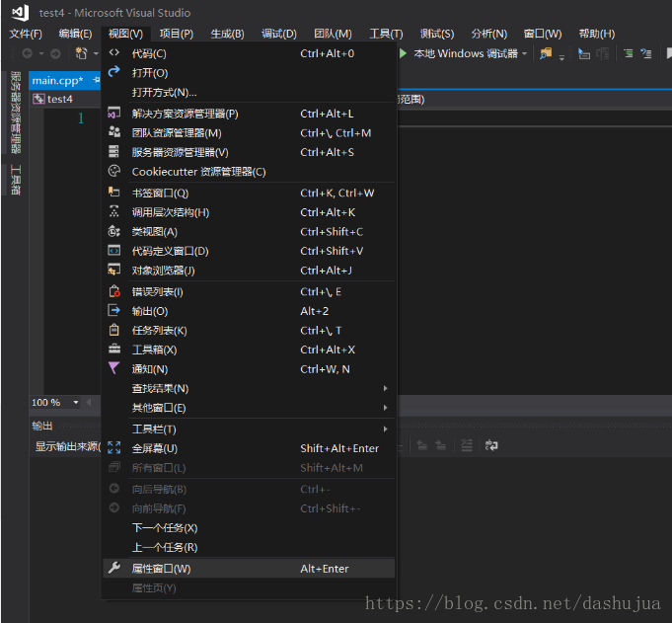Open the Build (生成) menu

227,34
